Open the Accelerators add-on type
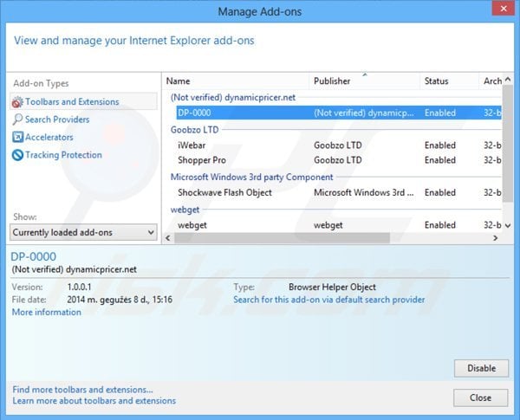This screenshot has width=520, height=420. [x=49, y=137]
